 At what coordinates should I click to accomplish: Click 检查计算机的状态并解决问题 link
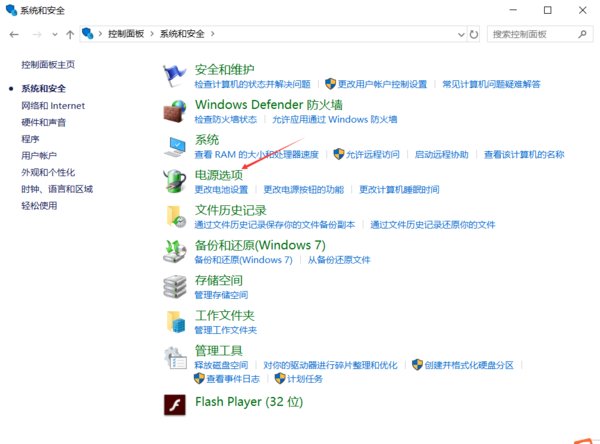tap(253, 84)
